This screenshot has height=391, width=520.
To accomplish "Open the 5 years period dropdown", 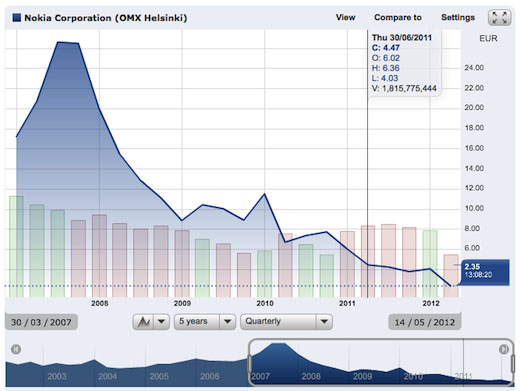I will [x=205, y=322].
